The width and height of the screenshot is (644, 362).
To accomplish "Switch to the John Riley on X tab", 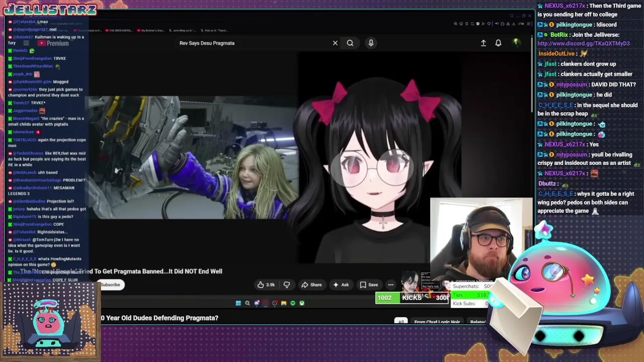I will tap(184, 30).
